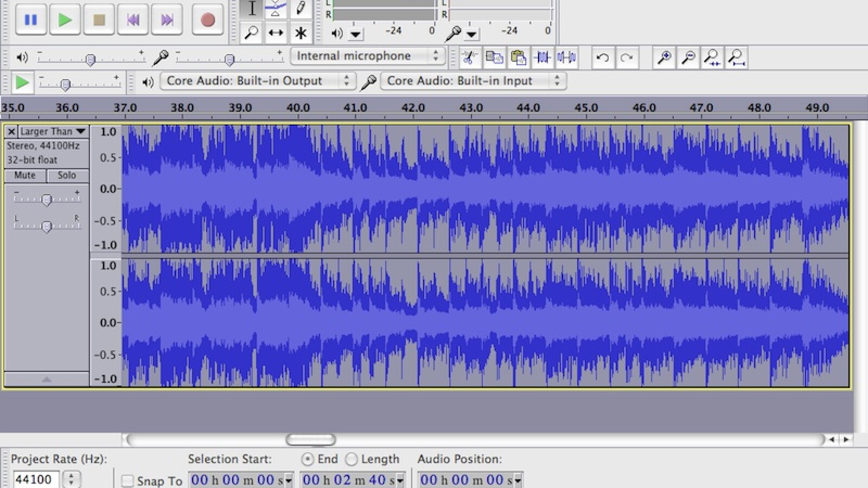Enable the Snap To checkbox
The image size is (868, 488).
point(127,481)
